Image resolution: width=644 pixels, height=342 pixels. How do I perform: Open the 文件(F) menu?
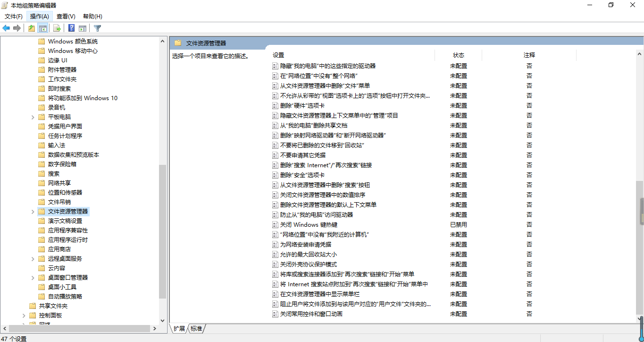click(14, 17)
